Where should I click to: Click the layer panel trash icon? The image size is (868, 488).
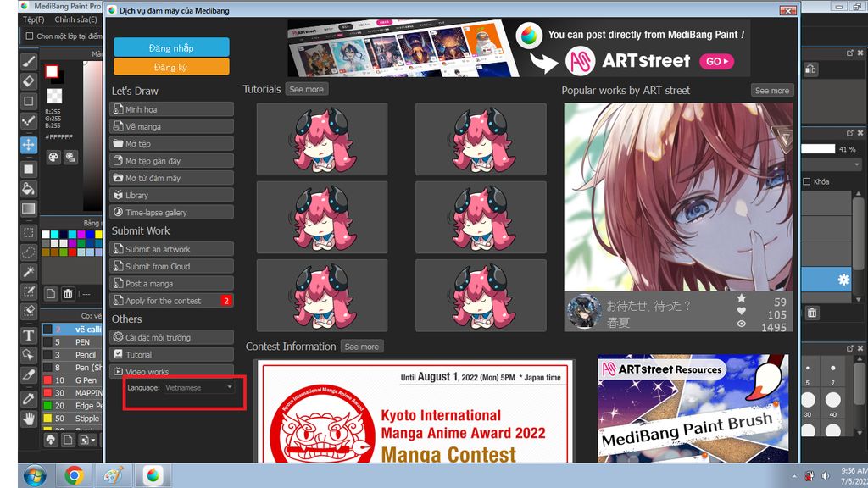pyautogui.click(x=812, y=313)
